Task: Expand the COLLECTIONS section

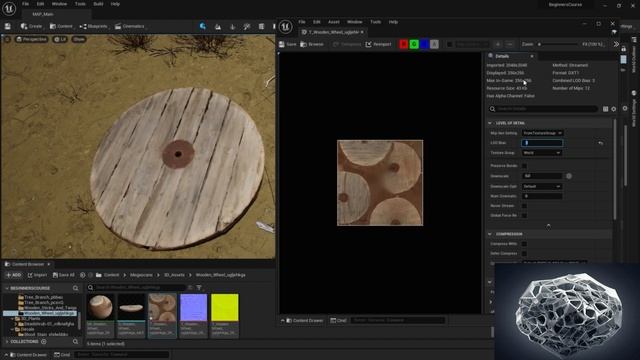Action: coord(7,342)
